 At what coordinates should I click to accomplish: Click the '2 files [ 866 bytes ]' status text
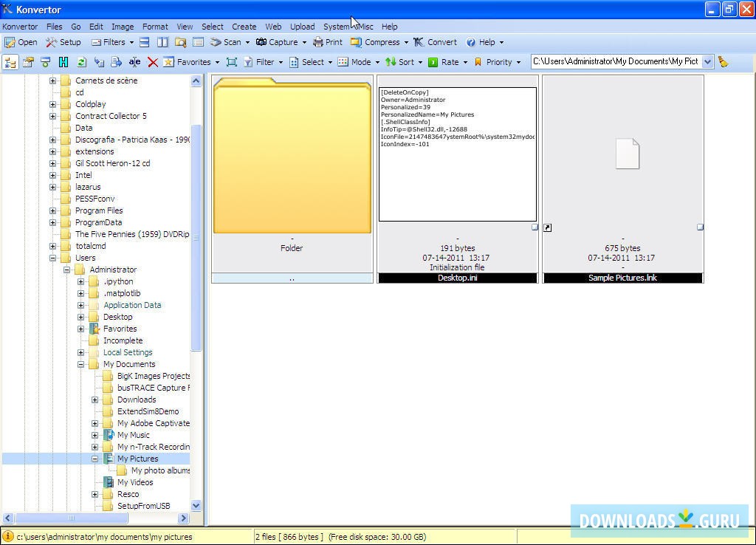(289, 537)
